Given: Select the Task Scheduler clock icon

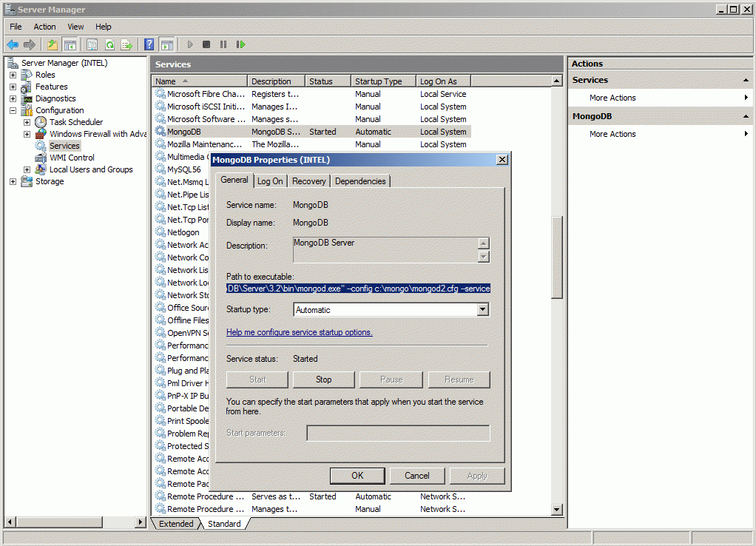Looking at the screenshot, I should point(41,122).
